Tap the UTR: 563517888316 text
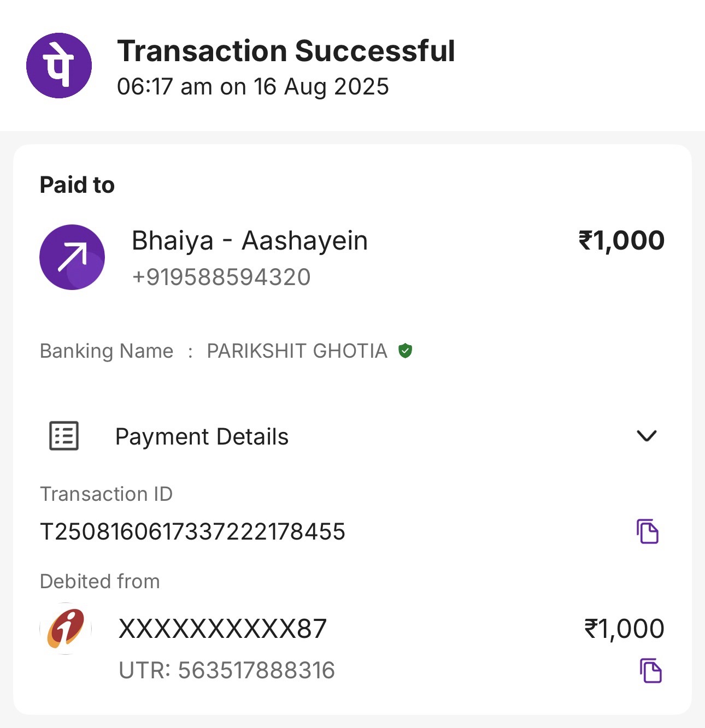The height and width of the screenshot is (728, 705). [227, 670]
